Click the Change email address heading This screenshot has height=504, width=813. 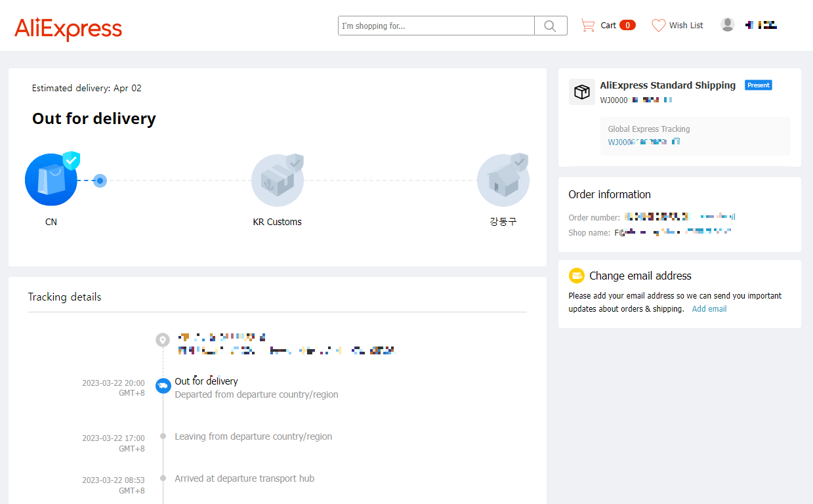point(640,276)
